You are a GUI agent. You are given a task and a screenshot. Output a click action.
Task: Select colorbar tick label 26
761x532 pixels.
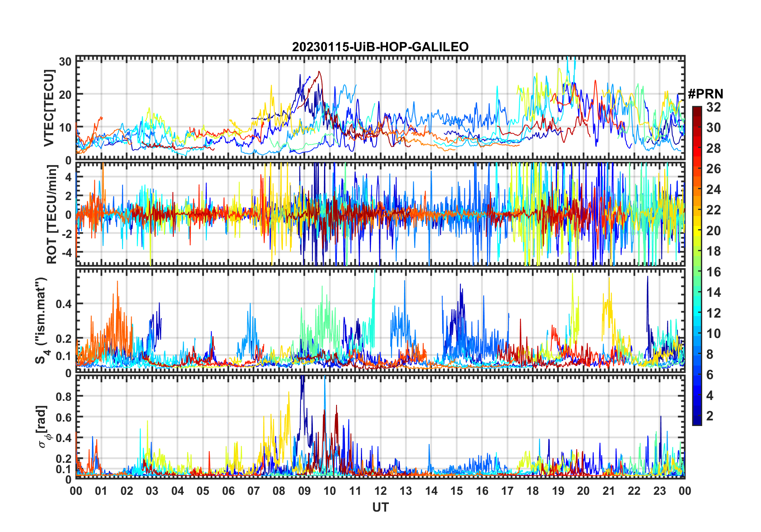pos(713,169)
